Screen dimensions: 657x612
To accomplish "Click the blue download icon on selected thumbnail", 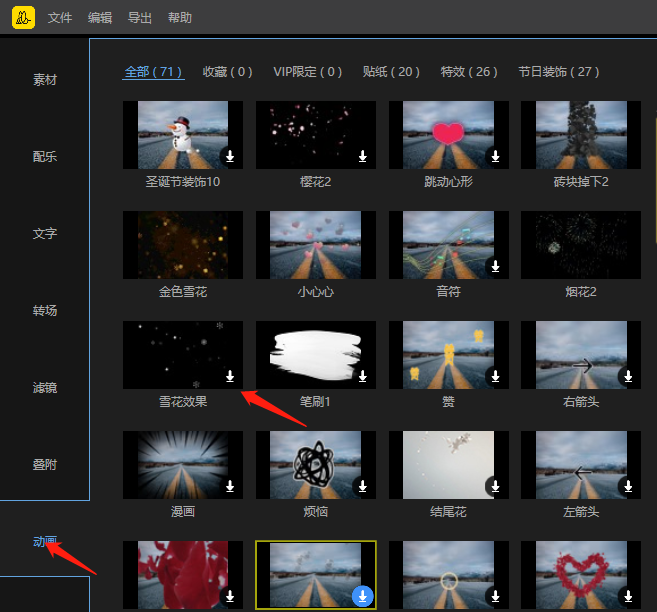I will [363, 596].
